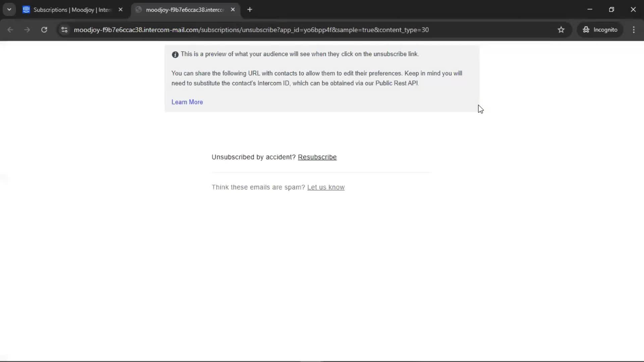Close the moodjoy-f9b7e6ccac38 tab

[x=233, y=10]
